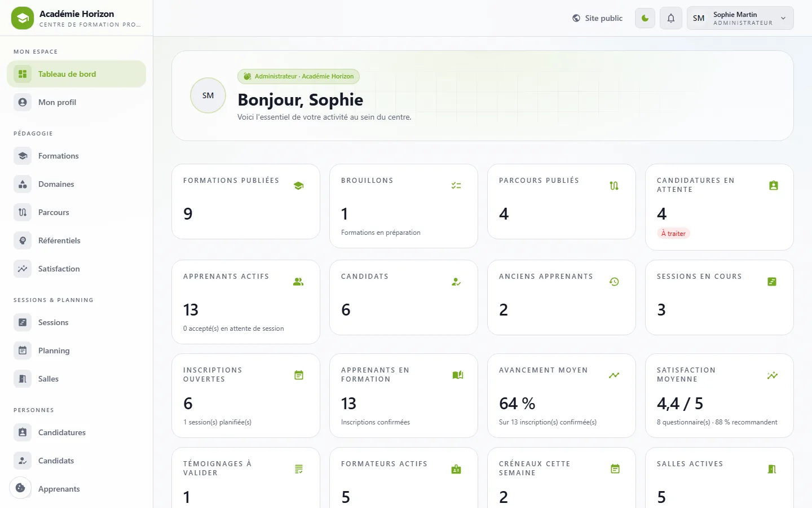Click the Parcours sidebar icon

(x=23, y=212)
